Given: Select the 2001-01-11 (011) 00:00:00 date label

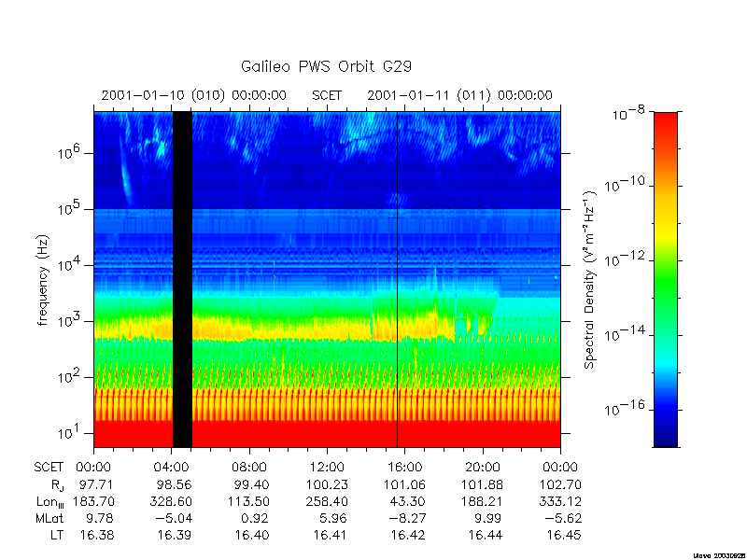Looking at the screenshot, I should pyautogui.click(x=459, y=95).
